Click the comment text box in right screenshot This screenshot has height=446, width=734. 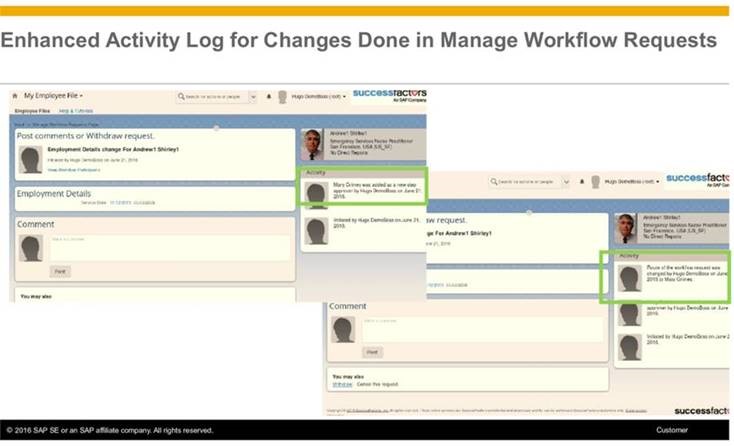click(482, 330)
